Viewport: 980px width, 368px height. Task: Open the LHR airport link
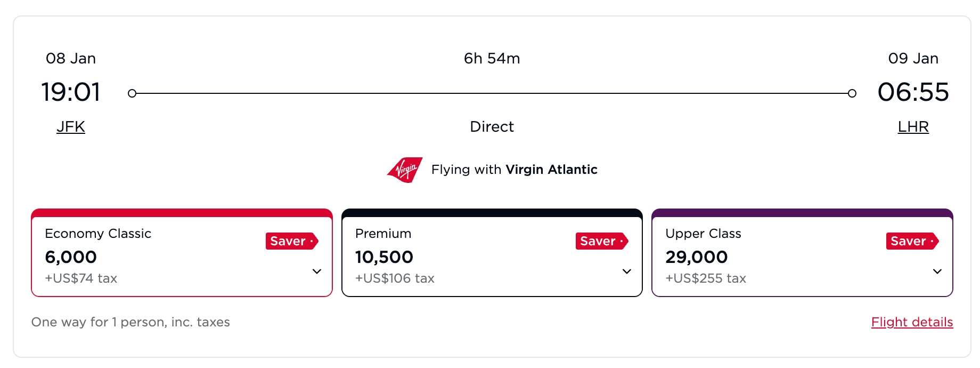pos(913,126)
